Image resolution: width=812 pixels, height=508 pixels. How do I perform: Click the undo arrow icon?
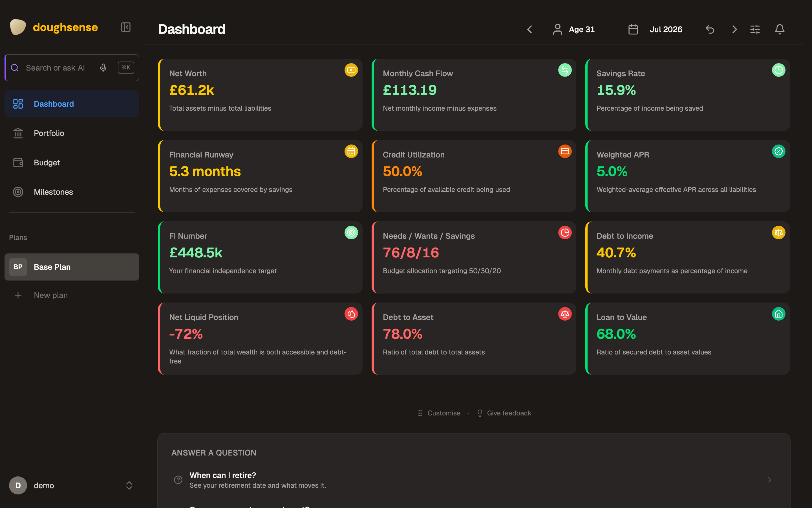pos(710,30)
